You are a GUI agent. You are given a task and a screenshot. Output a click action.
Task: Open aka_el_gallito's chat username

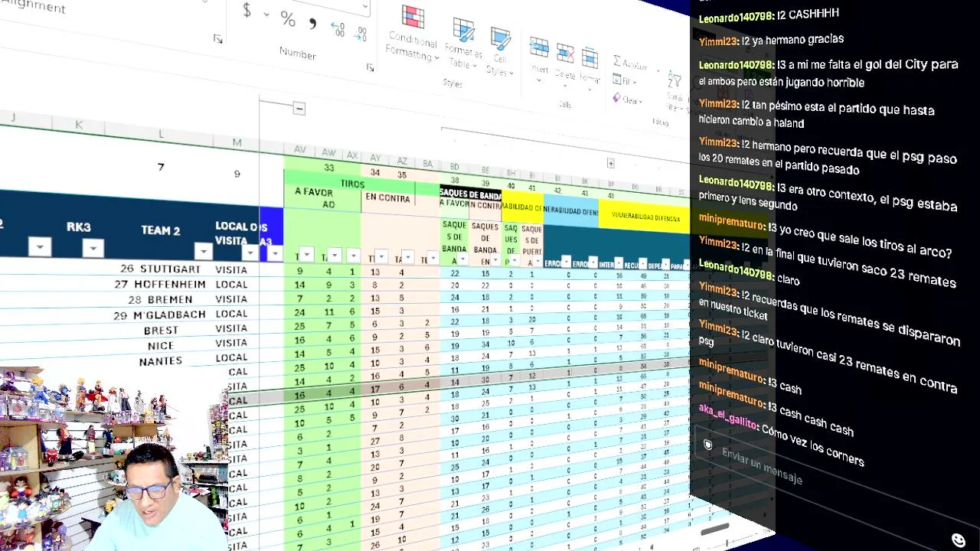click(x=728, y=417)
